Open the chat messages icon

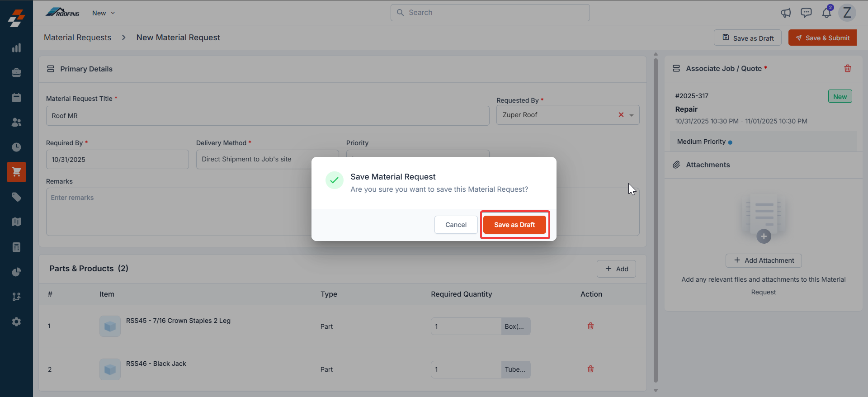[806, 13]
